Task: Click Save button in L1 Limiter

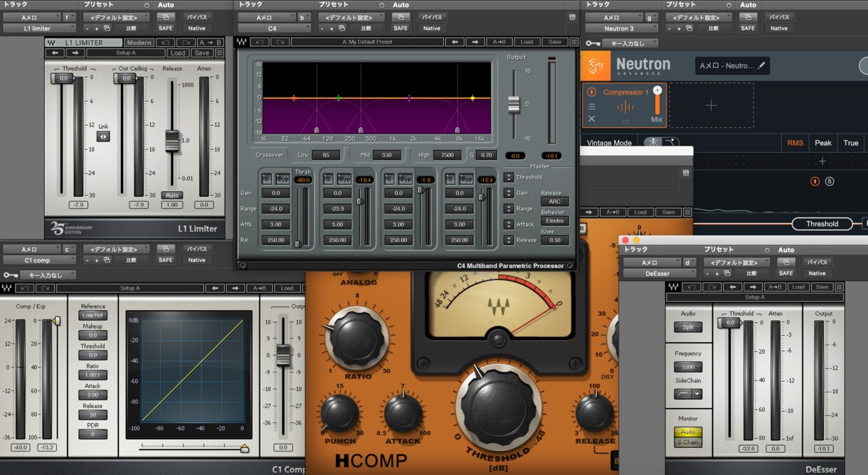Action: click(x=202, y=53)
